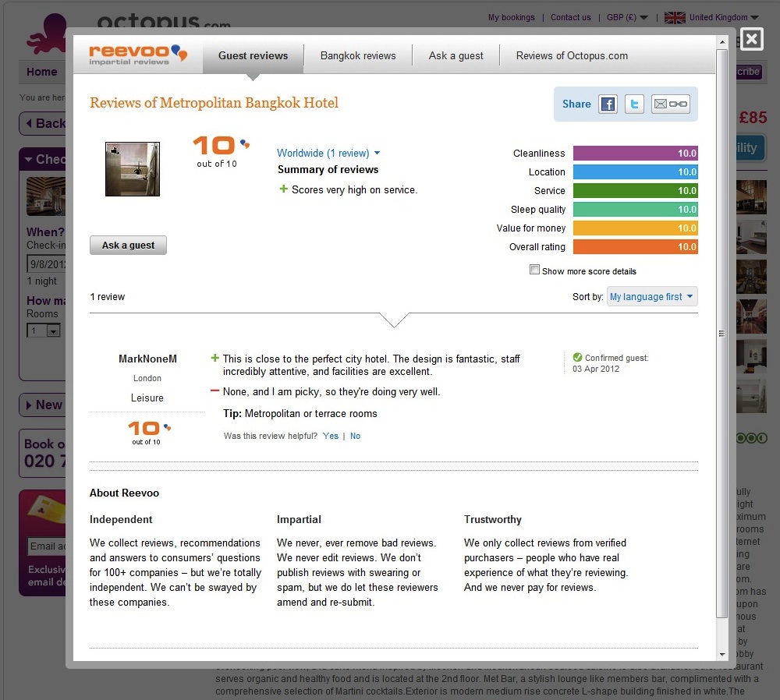Viewport: 780px width, 700px height.
Task: Click the Sleep quality score bar
Action: coord(635,210)
